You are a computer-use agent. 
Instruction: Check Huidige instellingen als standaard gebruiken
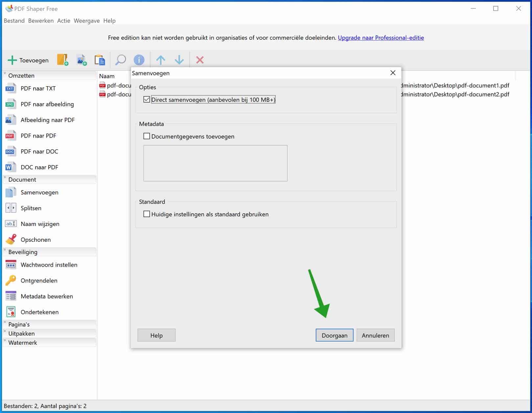pyautogui.click(x=147, y=214)
